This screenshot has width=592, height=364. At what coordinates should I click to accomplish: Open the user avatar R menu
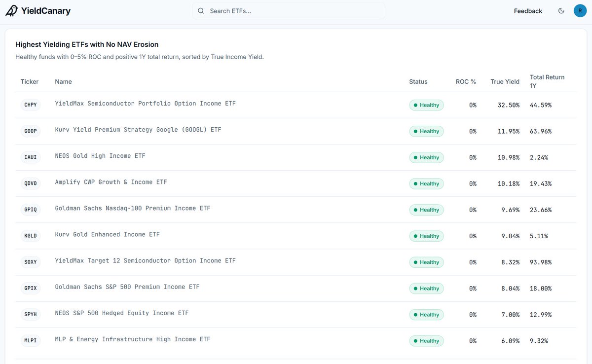point(580,11)
